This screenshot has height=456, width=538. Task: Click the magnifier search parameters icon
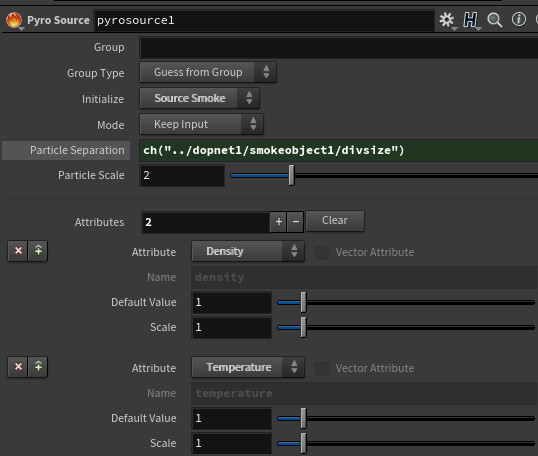coord(494,20)
